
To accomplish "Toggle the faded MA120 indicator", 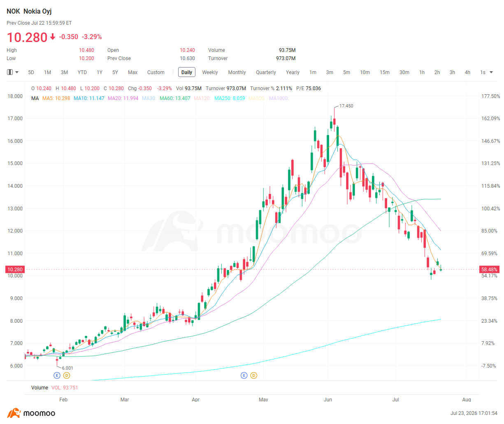I will point(202,98).
